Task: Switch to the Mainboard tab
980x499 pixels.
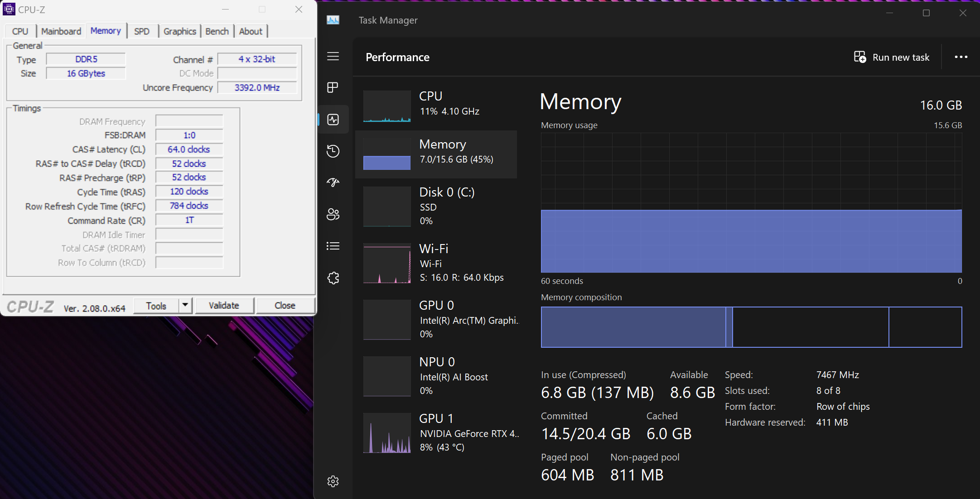Action: (61, 31)
